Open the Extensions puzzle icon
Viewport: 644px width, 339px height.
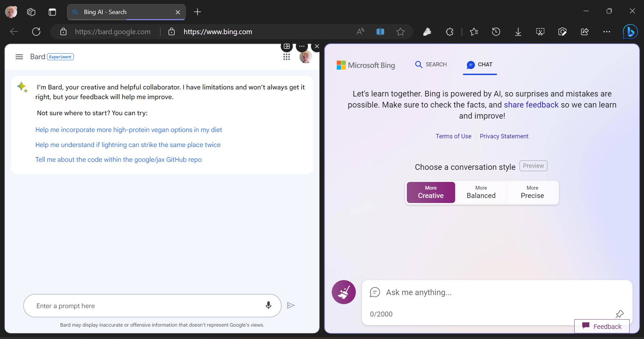(449, 32)
